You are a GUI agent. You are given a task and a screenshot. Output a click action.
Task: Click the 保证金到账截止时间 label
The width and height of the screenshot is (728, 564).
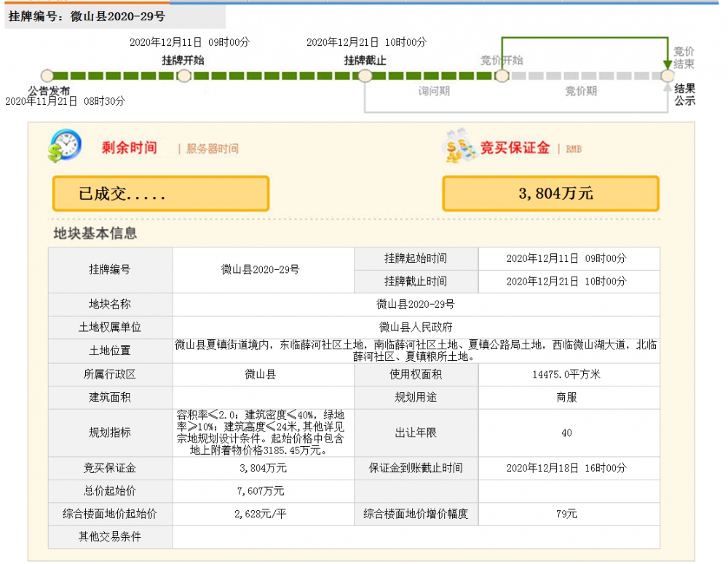(416, 469)
